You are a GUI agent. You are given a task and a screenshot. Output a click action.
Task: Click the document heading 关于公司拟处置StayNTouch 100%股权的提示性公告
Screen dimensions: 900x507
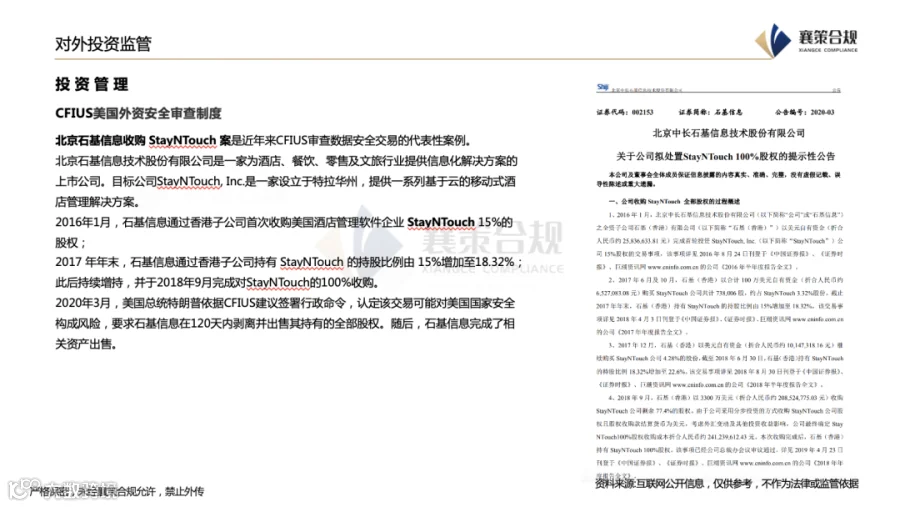pos(726,156)
